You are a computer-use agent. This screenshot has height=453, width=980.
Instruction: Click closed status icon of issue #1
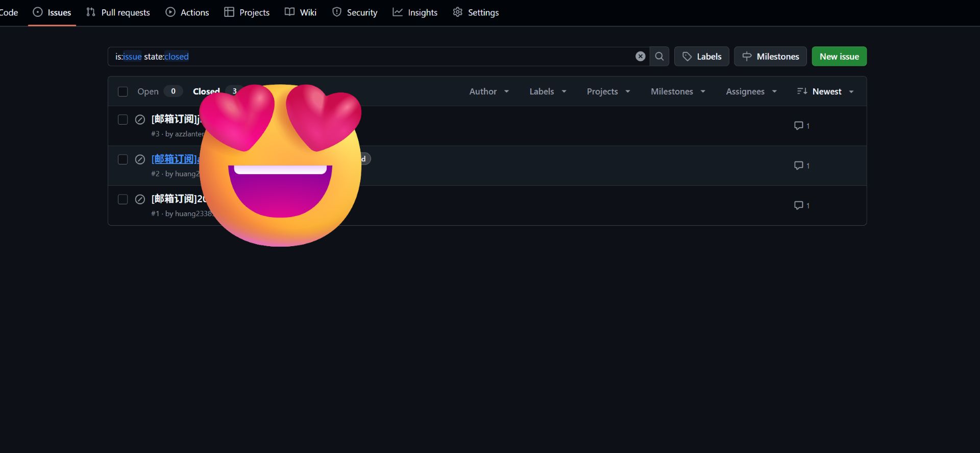coord(140,199)
